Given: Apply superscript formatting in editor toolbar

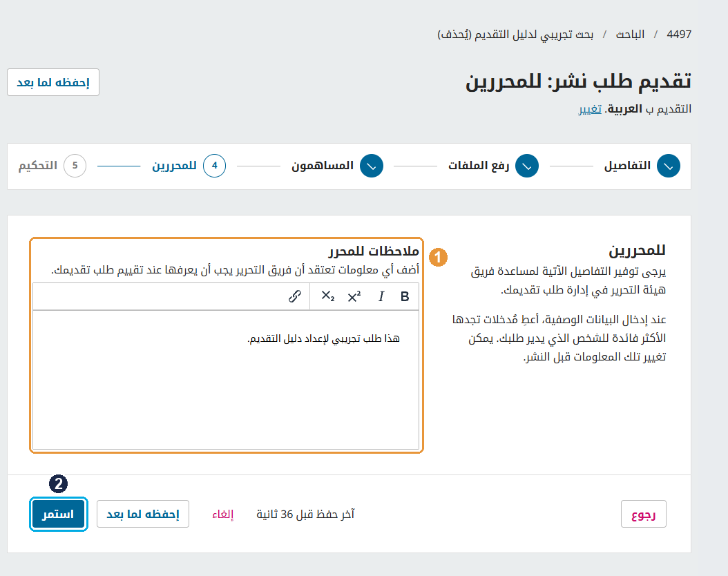Looking at the screenshot, I should coord(354,296).
